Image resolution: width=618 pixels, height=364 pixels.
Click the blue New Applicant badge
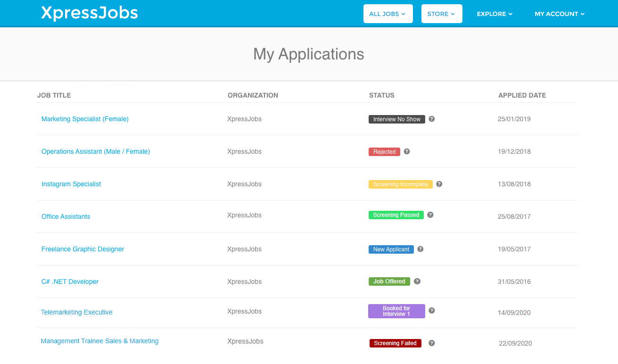point(391,249)
